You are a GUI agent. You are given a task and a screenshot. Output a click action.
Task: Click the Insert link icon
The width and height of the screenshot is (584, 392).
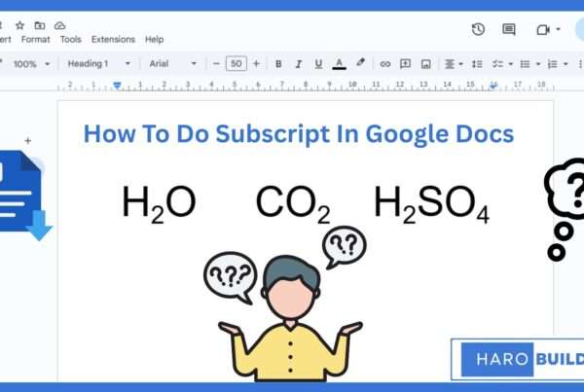[x=385, y=64]
